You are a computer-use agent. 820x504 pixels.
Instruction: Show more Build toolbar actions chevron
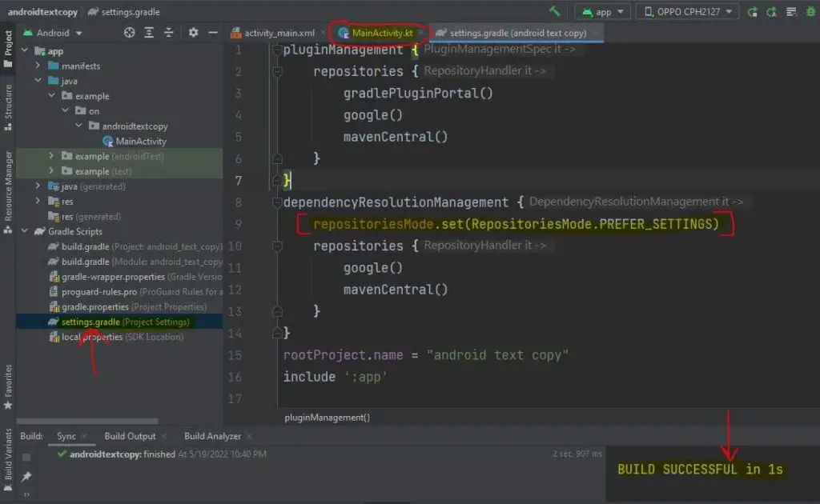click(x=26, y=494)
